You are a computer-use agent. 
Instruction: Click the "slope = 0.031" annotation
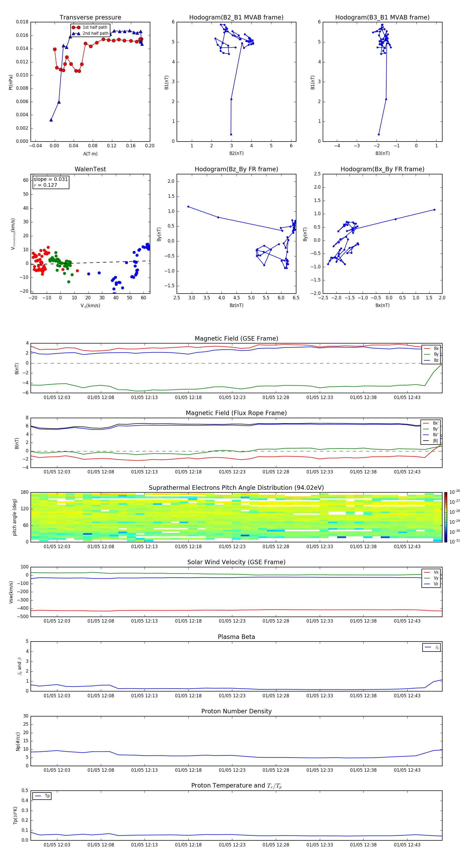[x=50, y=179]
